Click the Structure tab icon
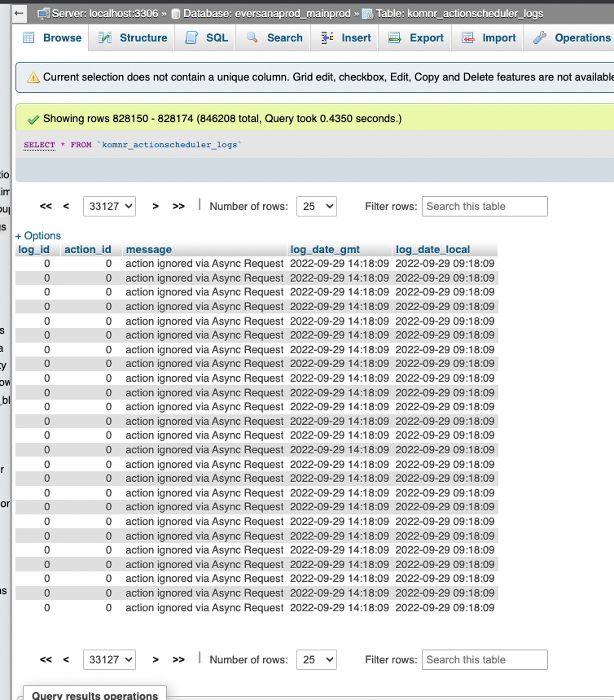The height and width of the screenshot is (700, 614). (105, 37)
